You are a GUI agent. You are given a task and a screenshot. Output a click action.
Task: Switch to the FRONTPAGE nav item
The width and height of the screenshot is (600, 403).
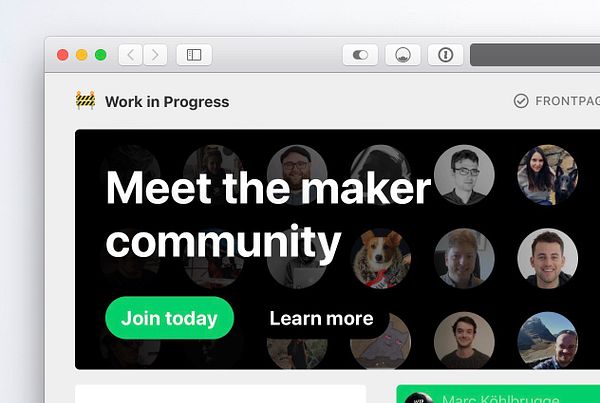(x=567, y=101)
